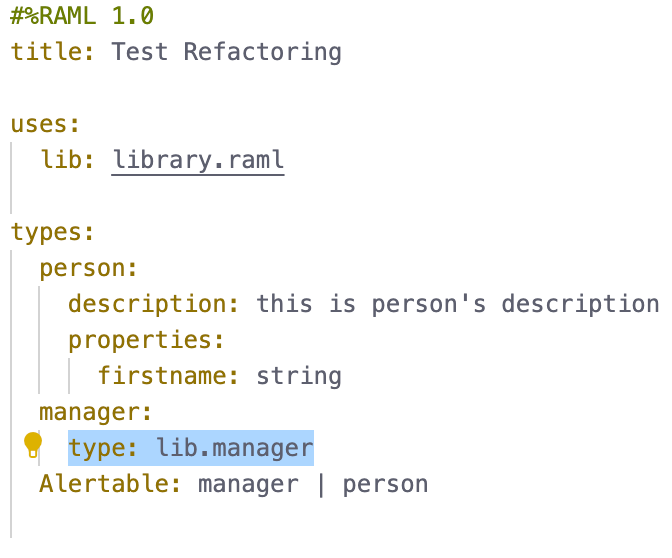This screenshot has width=672, height=558.
Task: Click the types: keyword
Action: (x=52, y=232)
